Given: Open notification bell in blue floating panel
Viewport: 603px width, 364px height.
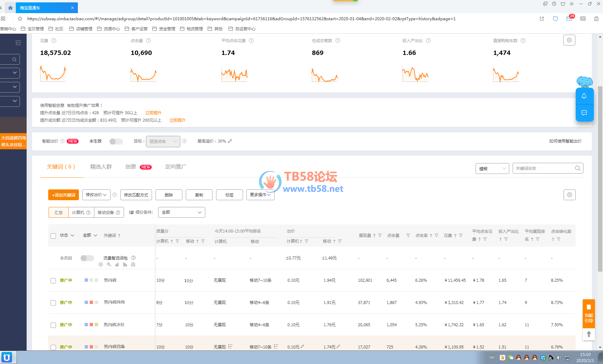Looking at the screenshot, I should click(x=584, y=96).
